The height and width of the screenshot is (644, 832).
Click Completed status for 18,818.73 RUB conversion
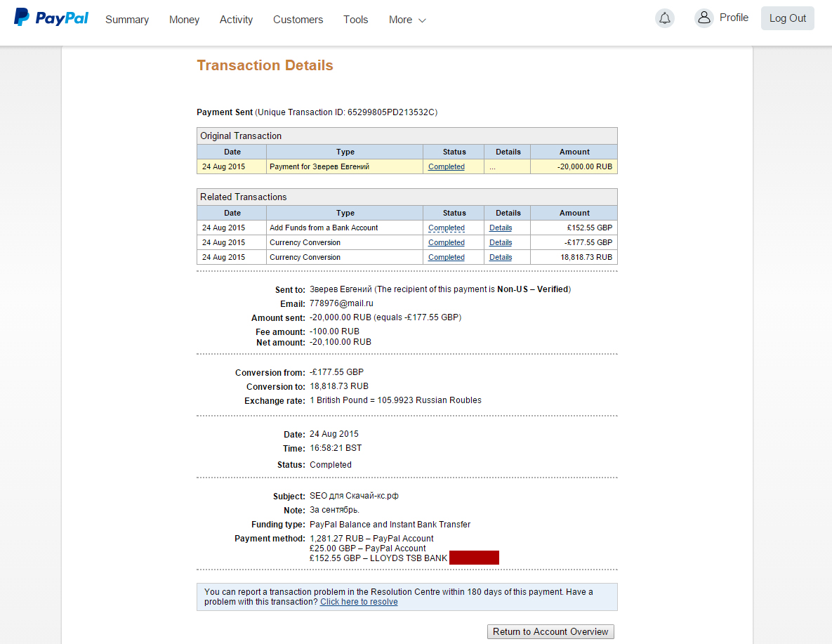pos(447,258)
